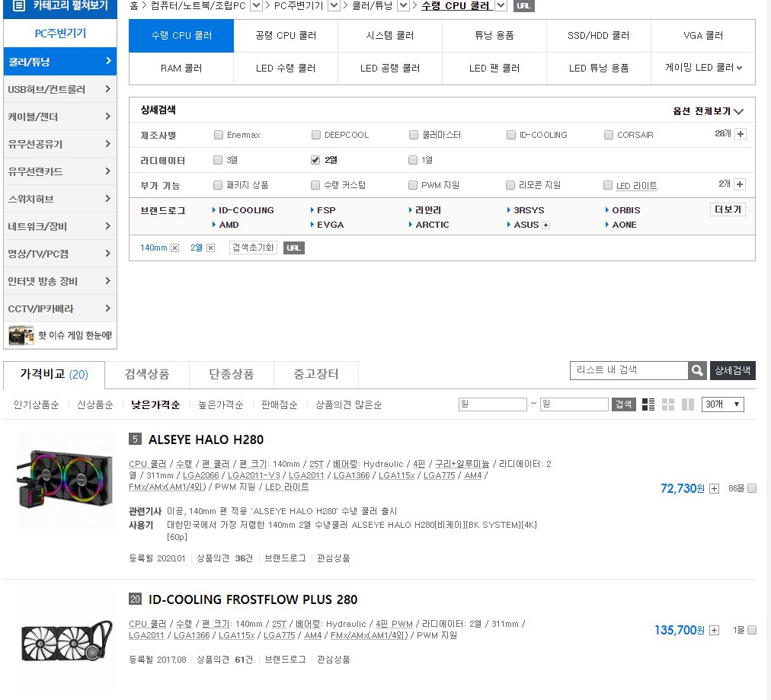
Task: Open the 30개 items-per-page dropdown
Action: 722,404
